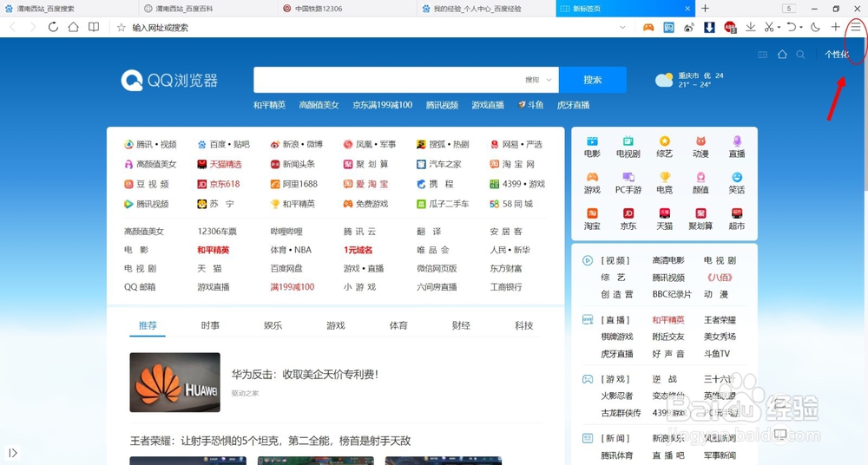Click the undo closed page icon

click(792, 27)
